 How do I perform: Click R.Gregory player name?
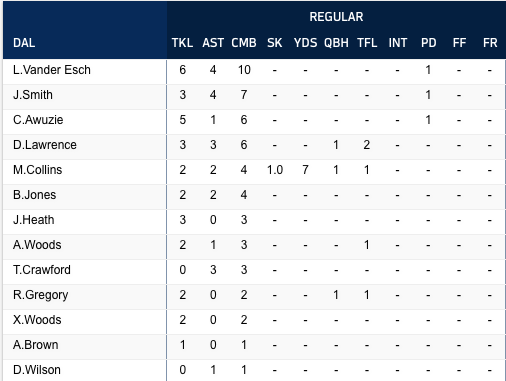41,295
